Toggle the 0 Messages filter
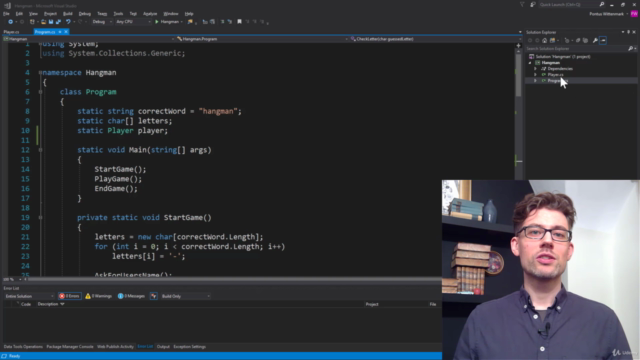Image resolution: width=640 pixels, height=360 pixels. click(131, 296)
